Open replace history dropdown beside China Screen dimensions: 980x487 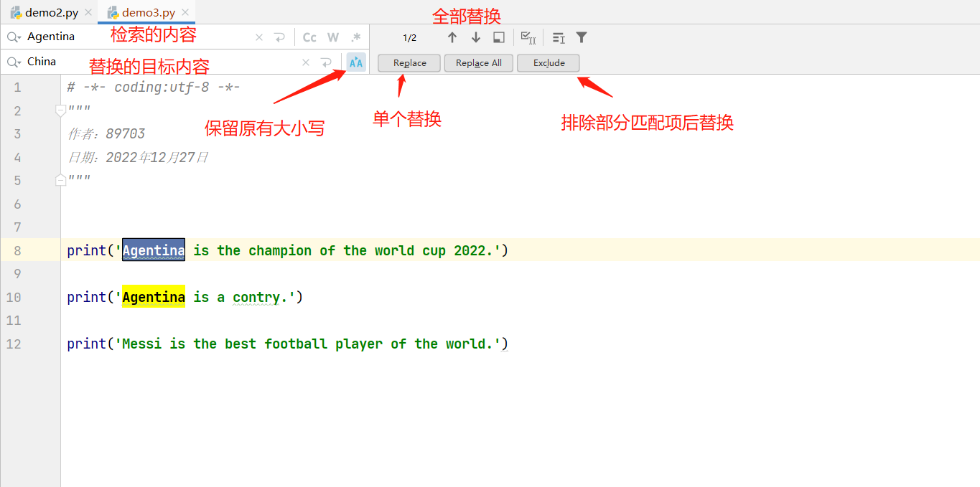point(14,62)
